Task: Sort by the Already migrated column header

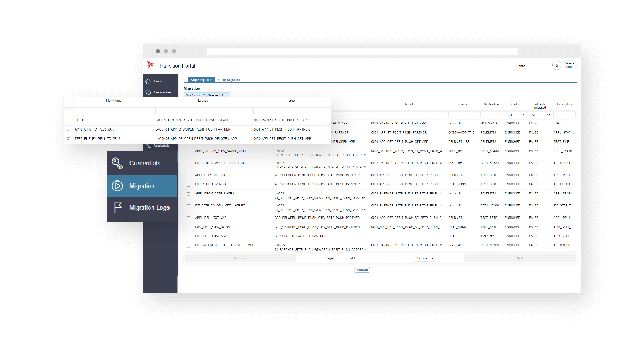Action: point(540,106)
